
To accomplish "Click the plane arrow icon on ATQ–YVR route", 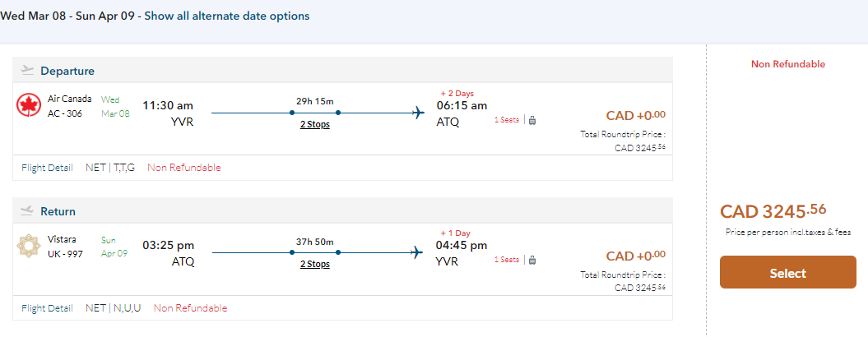I will pyautogui.click(x=417, y=252).
